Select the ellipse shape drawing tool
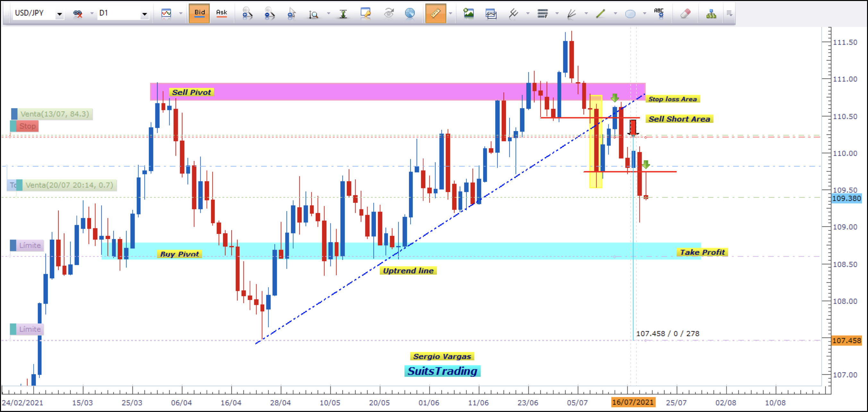868x412 pixels. [x=630, y=13]
